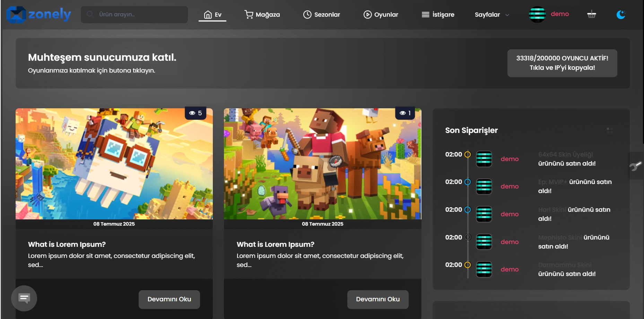The height and width of the screenshot is (319, 644).
Task: Click the view count badge showing 5
Action: (195, 113)
